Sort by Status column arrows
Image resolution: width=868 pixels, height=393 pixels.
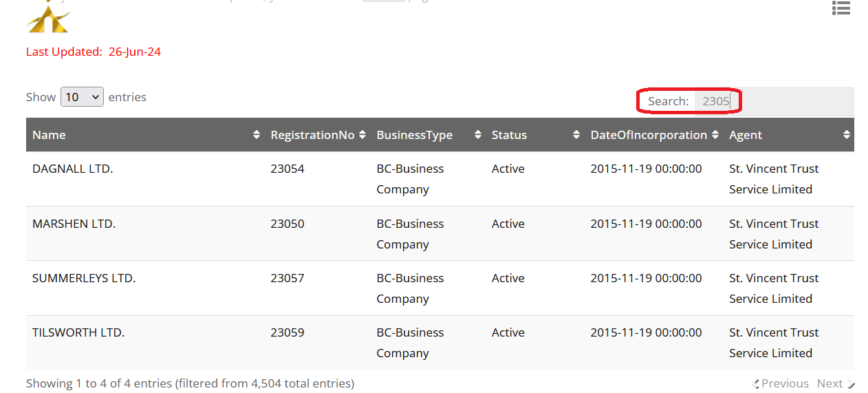click(576, 135)
